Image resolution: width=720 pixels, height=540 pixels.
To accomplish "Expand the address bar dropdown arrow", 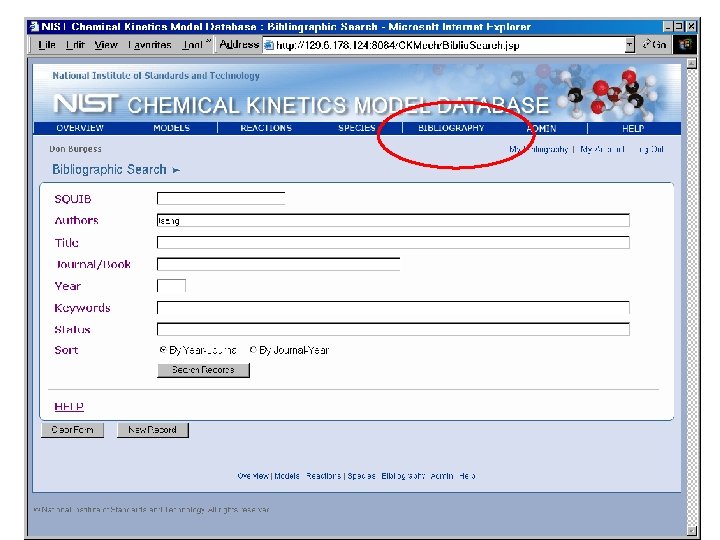I will tap(630, 45).
